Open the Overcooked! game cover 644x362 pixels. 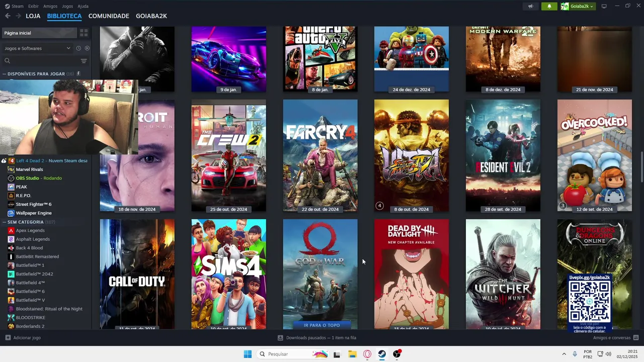click(x=595, y=155)
